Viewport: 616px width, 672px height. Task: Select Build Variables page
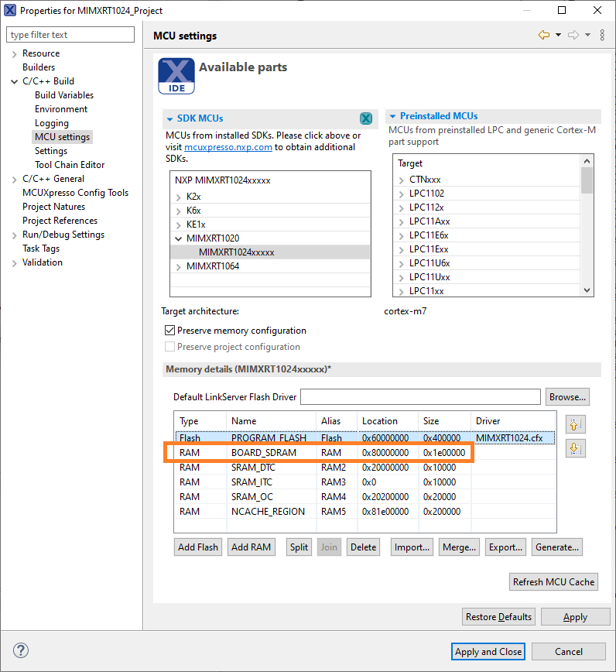pyautogui.click(x=64, y=95)
